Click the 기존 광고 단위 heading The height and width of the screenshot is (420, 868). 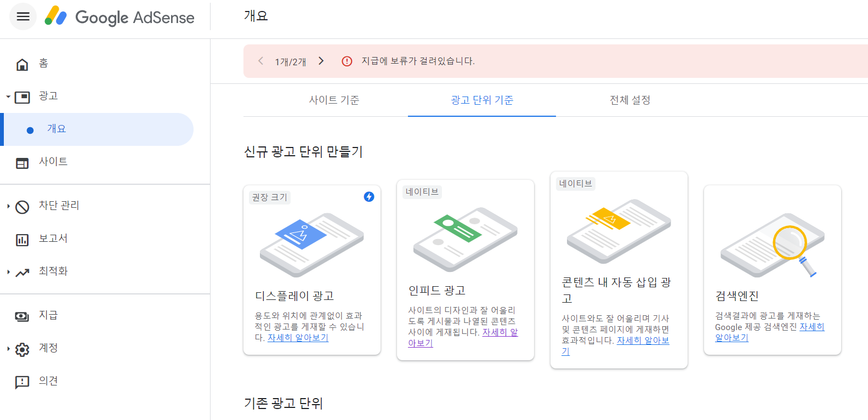283,404
